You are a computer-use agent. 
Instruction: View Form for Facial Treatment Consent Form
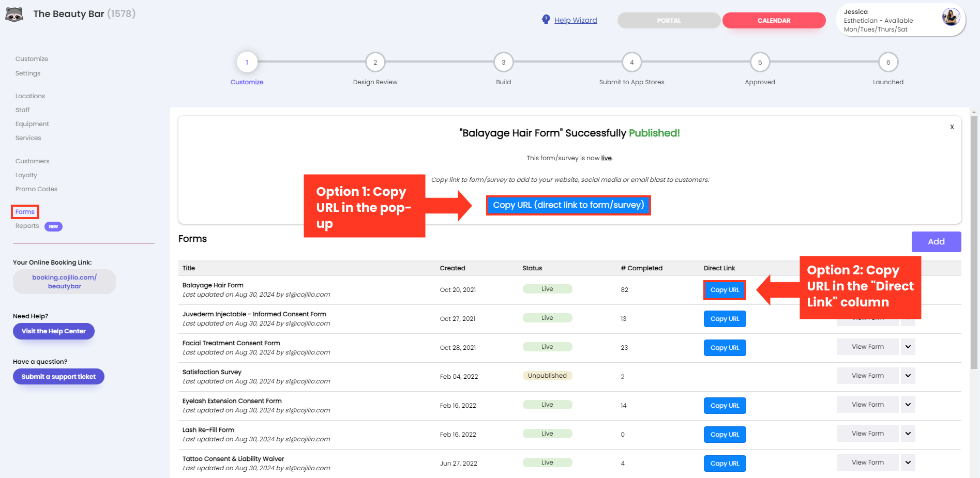click(868, 347)
